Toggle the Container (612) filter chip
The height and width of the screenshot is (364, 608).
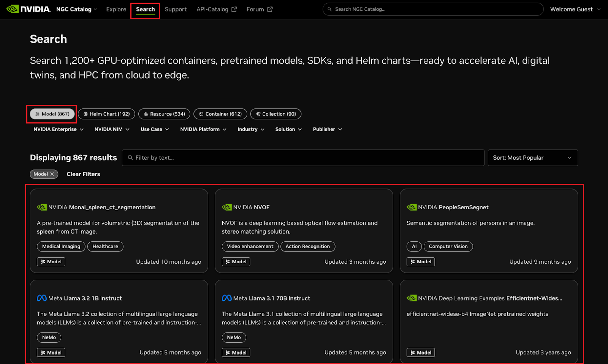[x=220, y=114]
